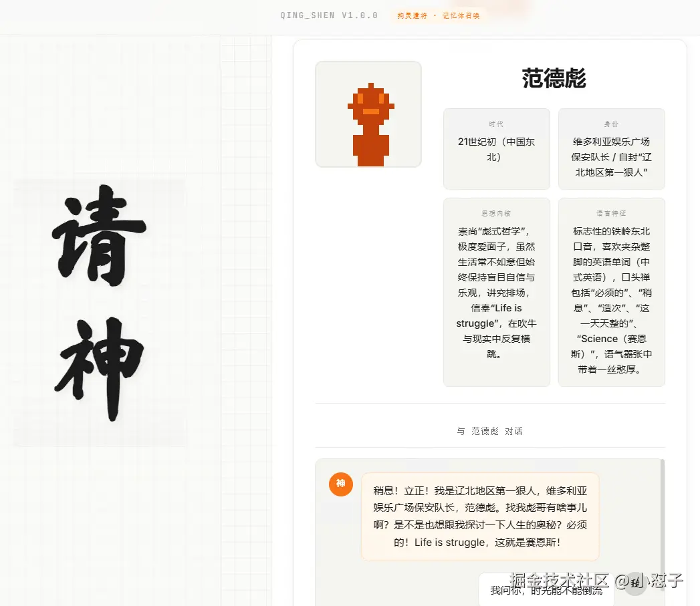Click the 拘灵遣将 badge in the header

[x=413, y=15]
